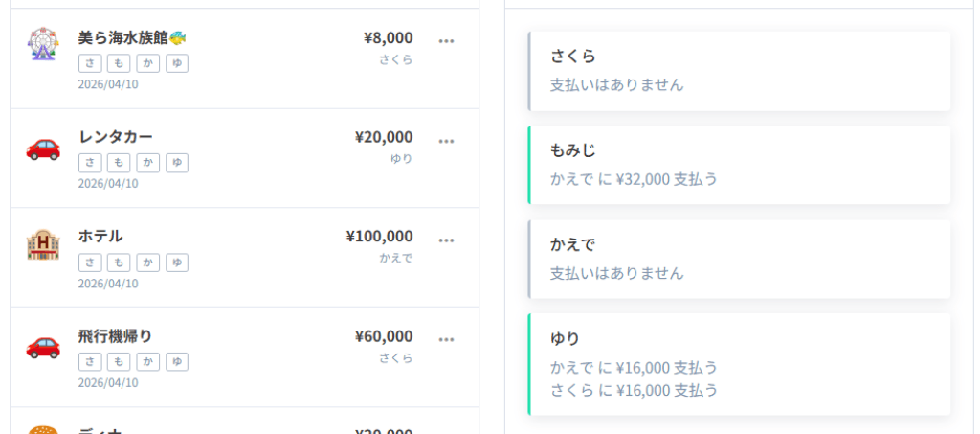Viewport: 980px width, 434px height.
Task: Expand the ellipsis menu for ホテル expense
Action: click(446, 240)
